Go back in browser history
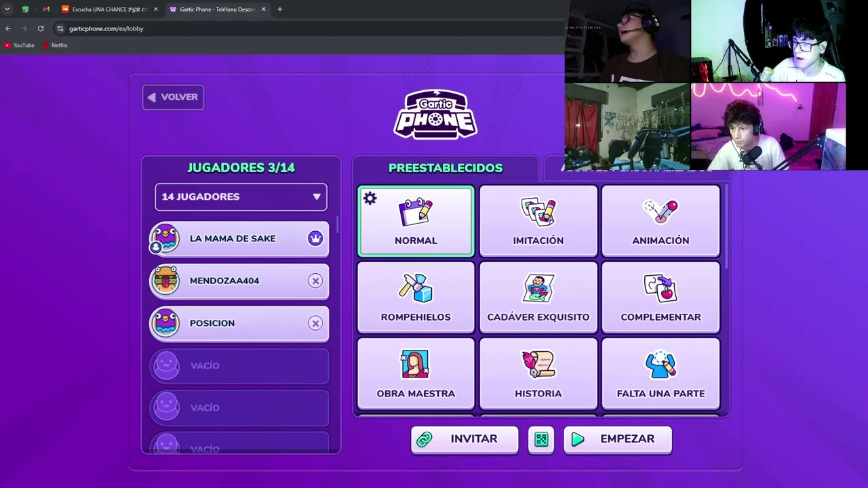This screenshot has height=488, width=868. click(8, 28)
